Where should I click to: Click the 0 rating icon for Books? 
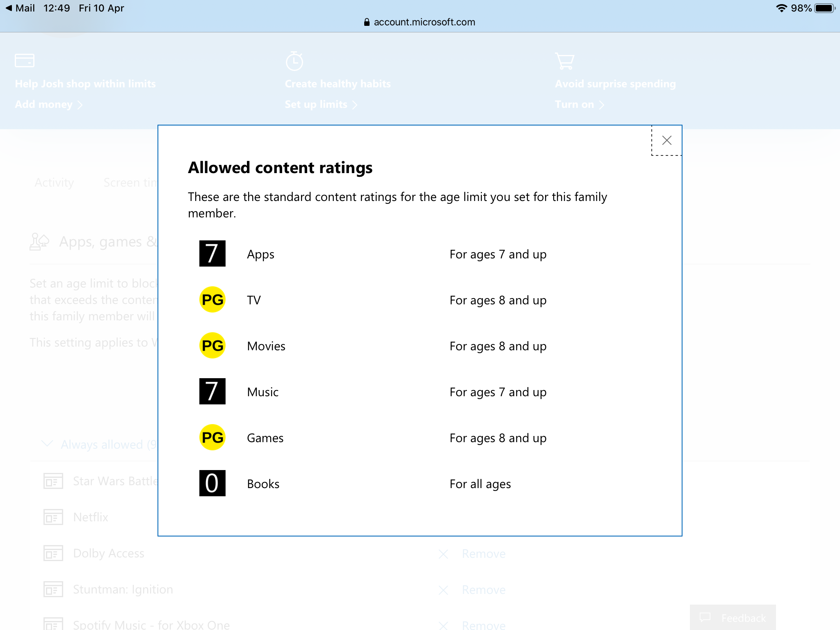(212, 483)
